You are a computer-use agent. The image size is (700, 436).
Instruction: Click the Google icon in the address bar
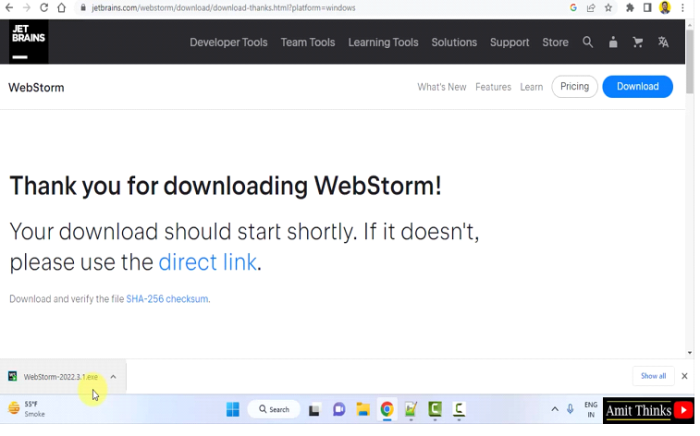coord(573,8)
